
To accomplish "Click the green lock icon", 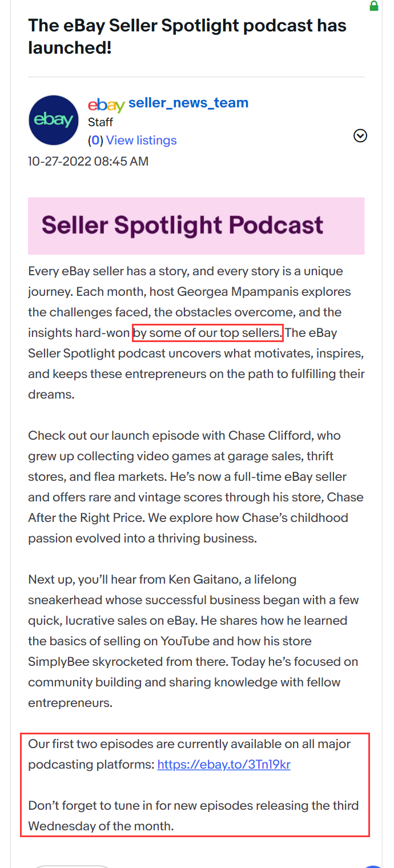I will click(x=374, y=6).
